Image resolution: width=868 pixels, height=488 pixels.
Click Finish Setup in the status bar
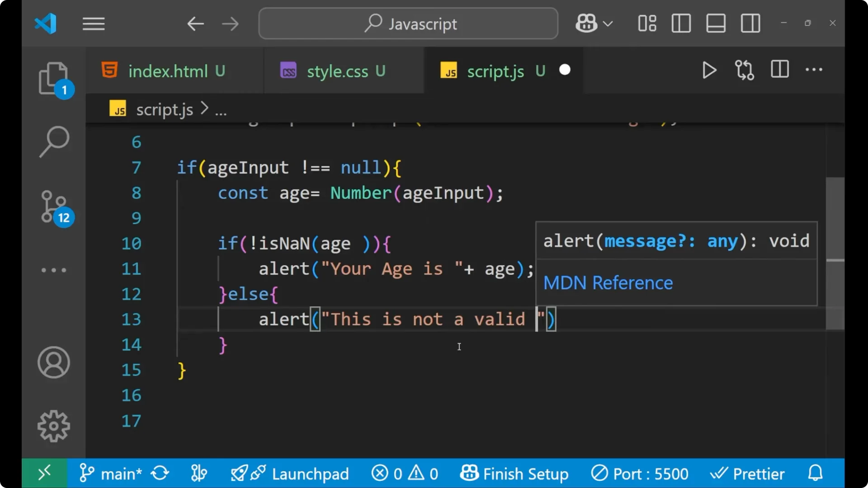coord(515,473)
